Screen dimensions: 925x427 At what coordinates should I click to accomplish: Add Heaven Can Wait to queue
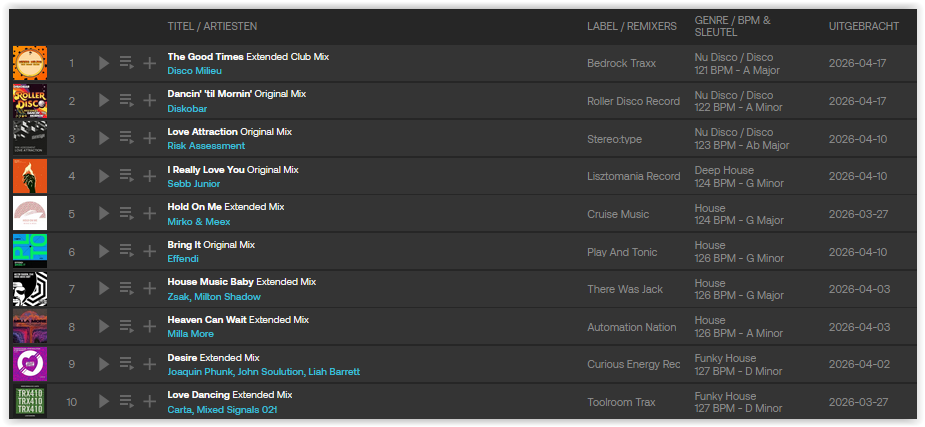(126, 327)
